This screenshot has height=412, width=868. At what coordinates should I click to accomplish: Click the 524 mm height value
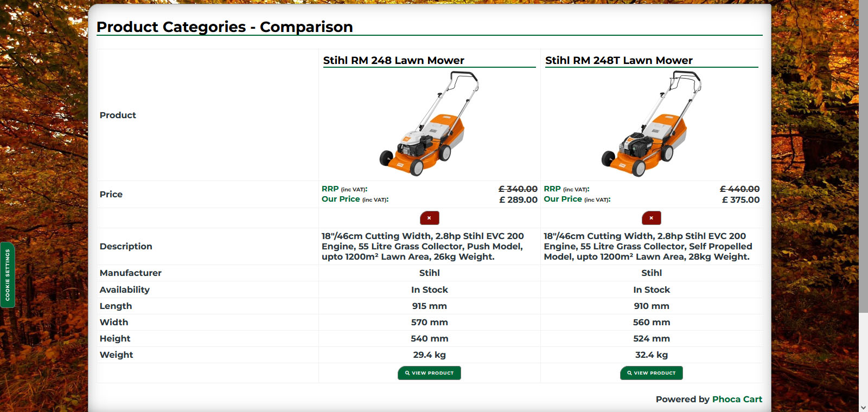tap(651, 339)
